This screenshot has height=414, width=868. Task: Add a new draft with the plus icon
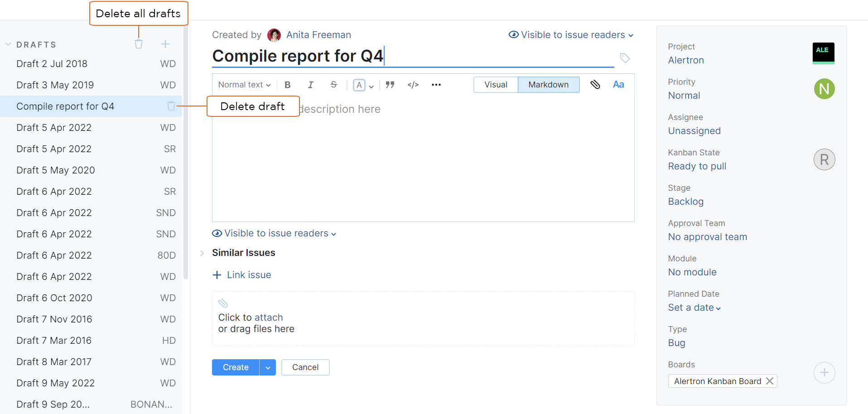pyautogui.click(x=165, y=44)
